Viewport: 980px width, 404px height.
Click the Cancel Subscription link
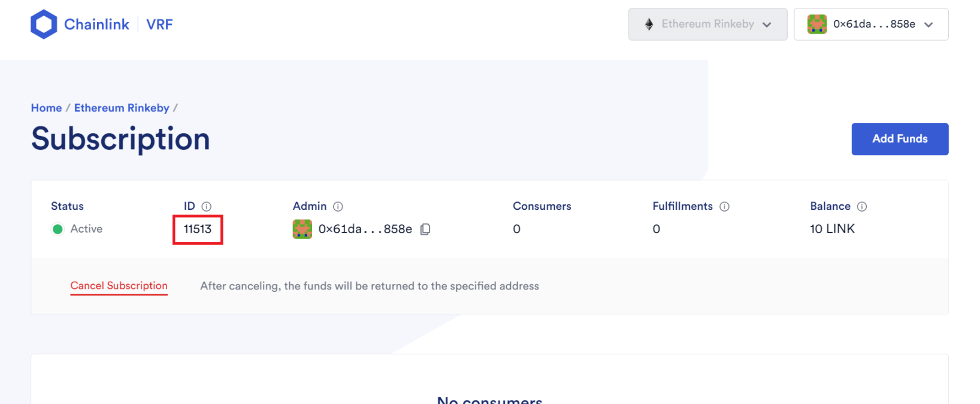point(119,286)
